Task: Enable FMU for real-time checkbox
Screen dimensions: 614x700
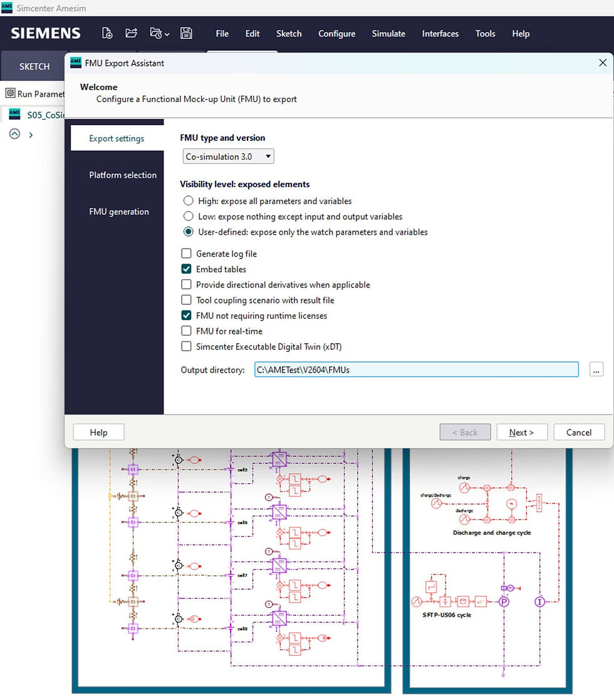Action: [x=186, y=331]
